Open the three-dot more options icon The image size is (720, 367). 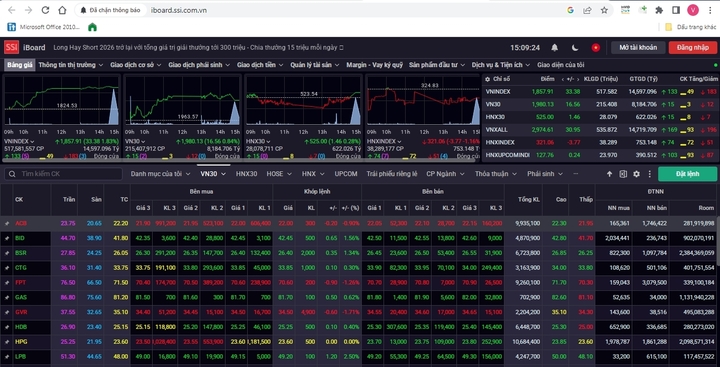pyautogui.click(x=649, y=174)
